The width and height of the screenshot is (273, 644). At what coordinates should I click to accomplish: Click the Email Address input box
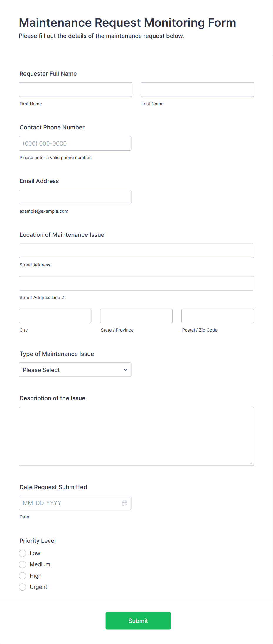[75, 197]
